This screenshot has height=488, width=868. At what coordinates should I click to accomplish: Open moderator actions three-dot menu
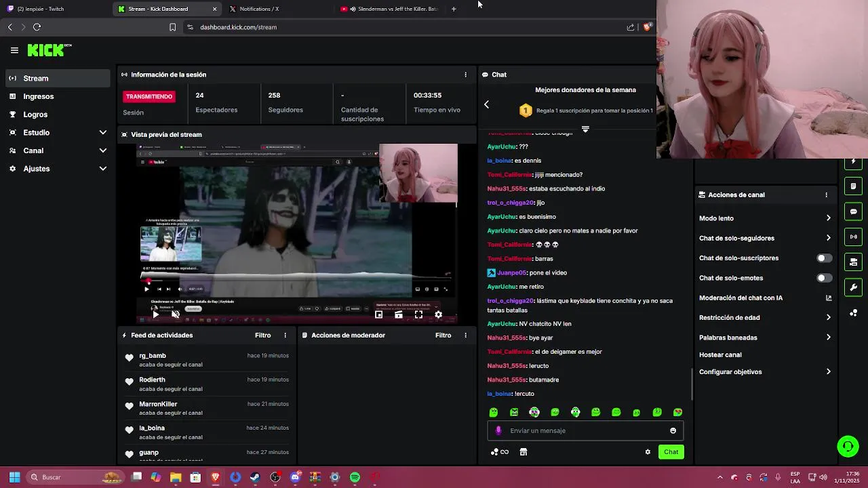465,335
